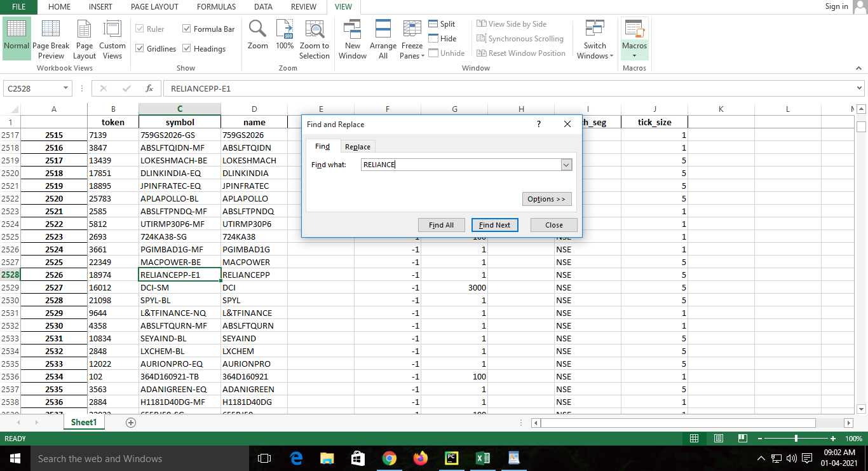Screen dimensions: 868x471
Task: Expand the formula bar
Action: click(860, 88)
